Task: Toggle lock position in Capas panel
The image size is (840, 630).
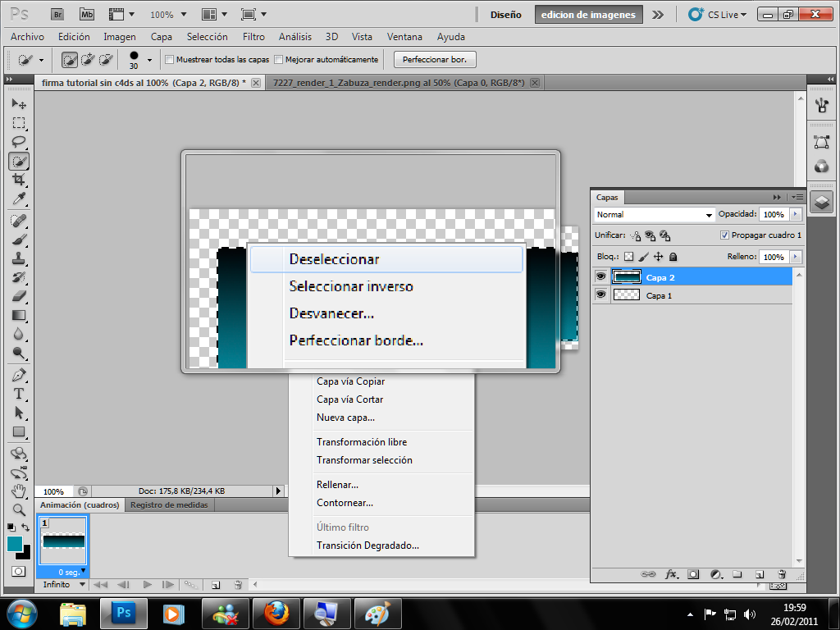Action: (659, 257)
